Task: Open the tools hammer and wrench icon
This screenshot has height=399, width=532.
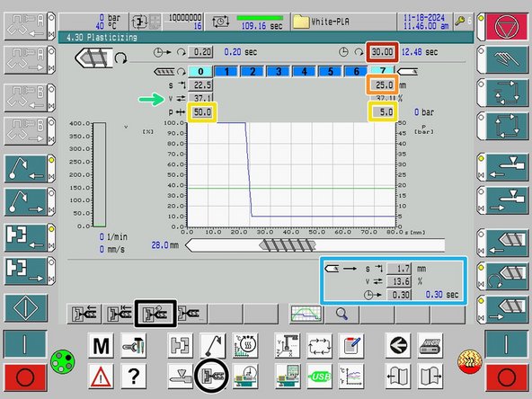Action: [134, 345]
